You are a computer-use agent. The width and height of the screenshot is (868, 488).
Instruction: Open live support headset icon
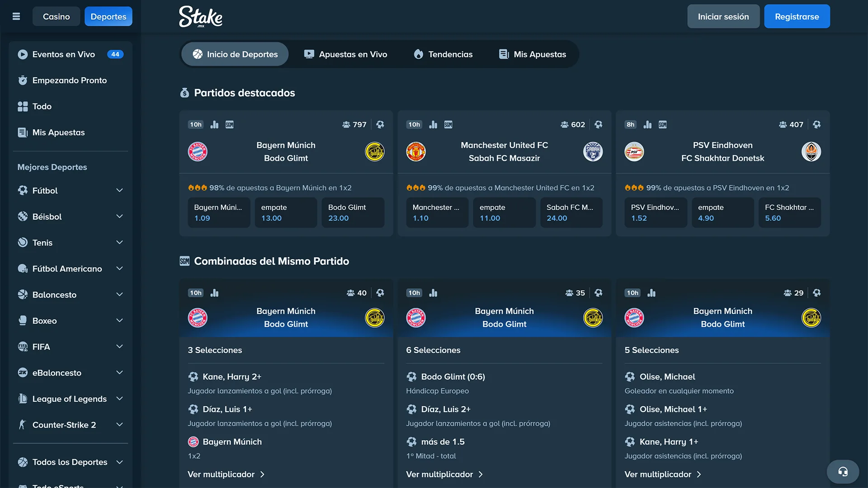(x=843, y=472)
